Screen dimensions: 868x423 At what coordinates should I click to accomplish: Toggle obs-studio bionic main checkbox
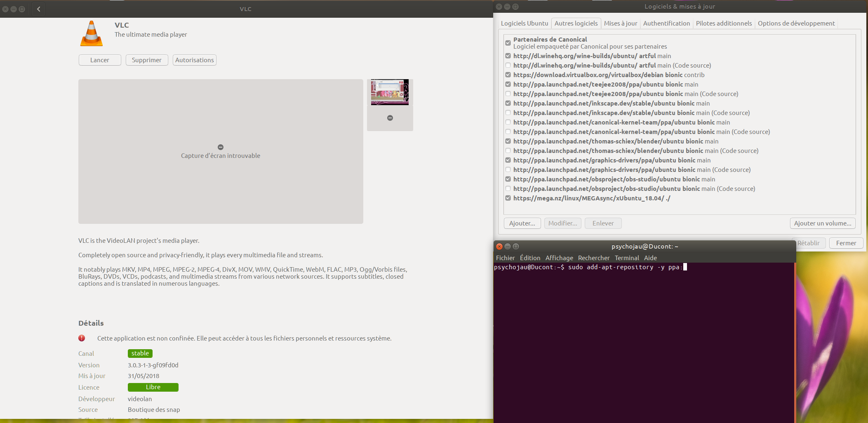click(x=508, y=179)
